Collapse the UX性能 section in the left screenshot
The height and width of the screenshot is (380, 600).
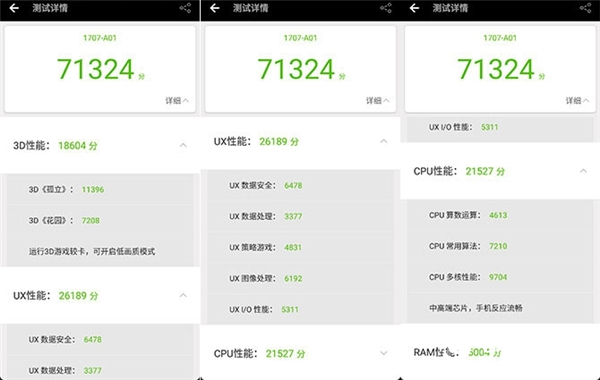click(x=183, y=295)
